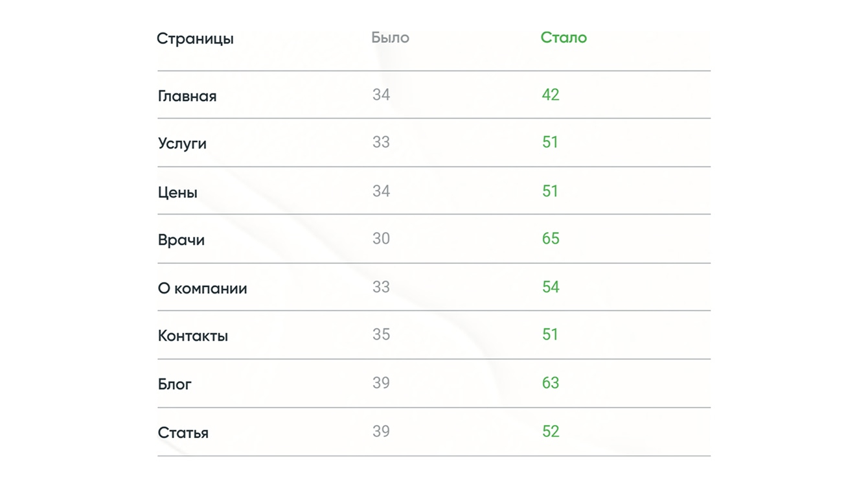Select the "Статья" row label
Image resolution: width=868 pixels, height=488 pixels.
point(183,432)
